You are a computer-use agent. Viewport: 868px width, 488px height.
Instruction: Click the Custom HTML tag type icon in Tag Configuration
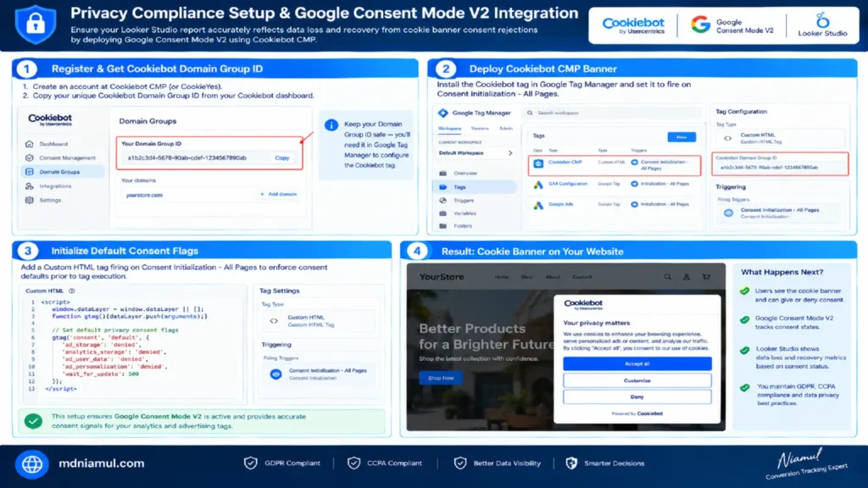pos(728,138)
